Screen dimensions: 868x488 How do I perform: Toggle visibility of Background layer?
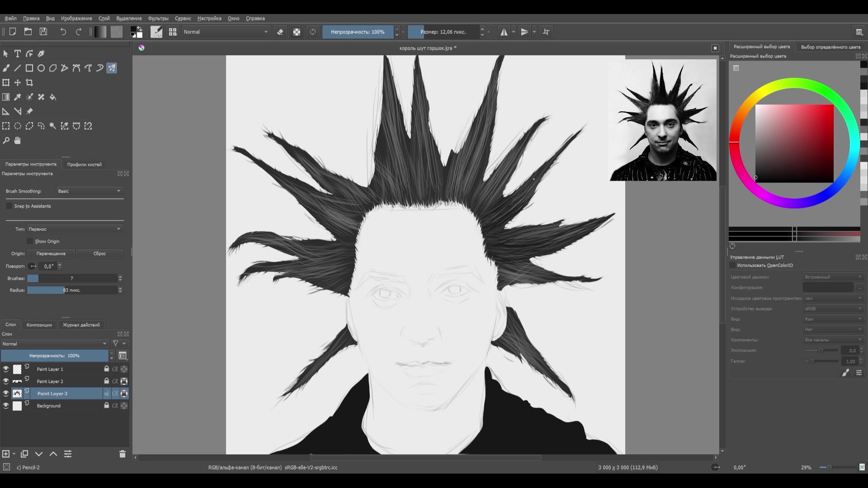tap(5, 405)
